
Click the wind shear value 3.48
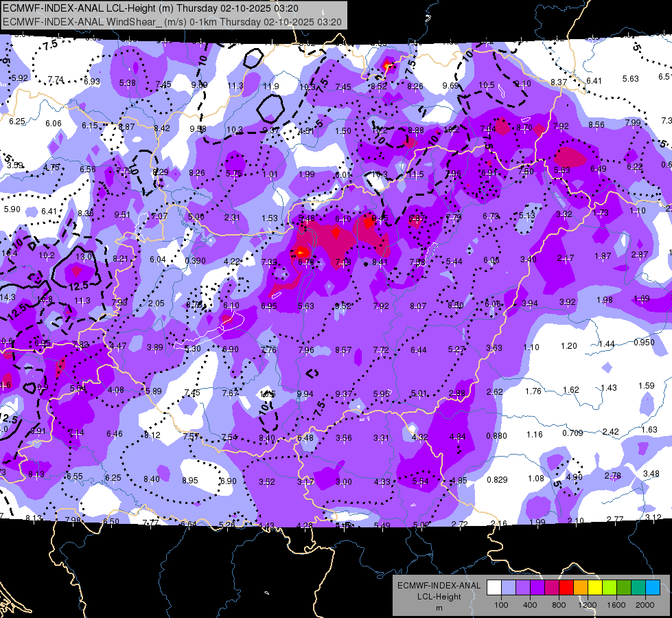point(651,474)
